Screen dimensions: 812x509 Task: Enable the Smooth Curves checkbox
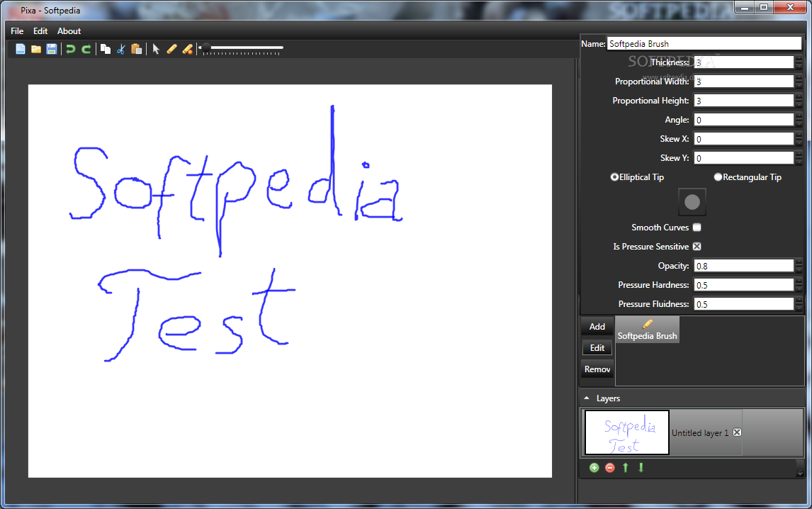697,228
